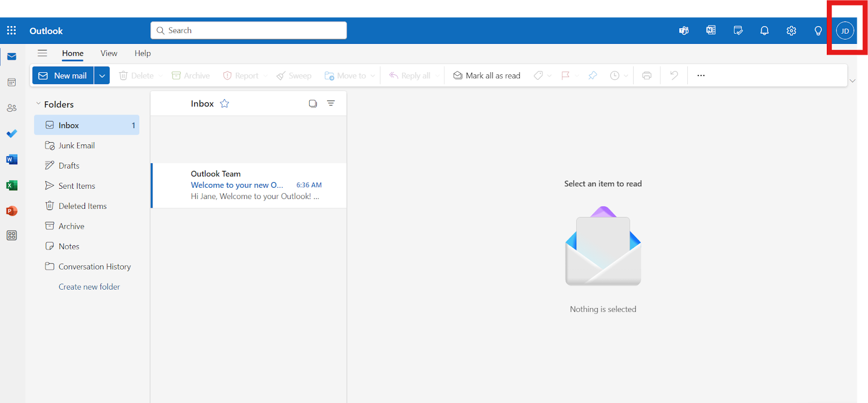Open Calendar in left app rail
Viewport: 868px width, 403px height.
coord(11,82)
